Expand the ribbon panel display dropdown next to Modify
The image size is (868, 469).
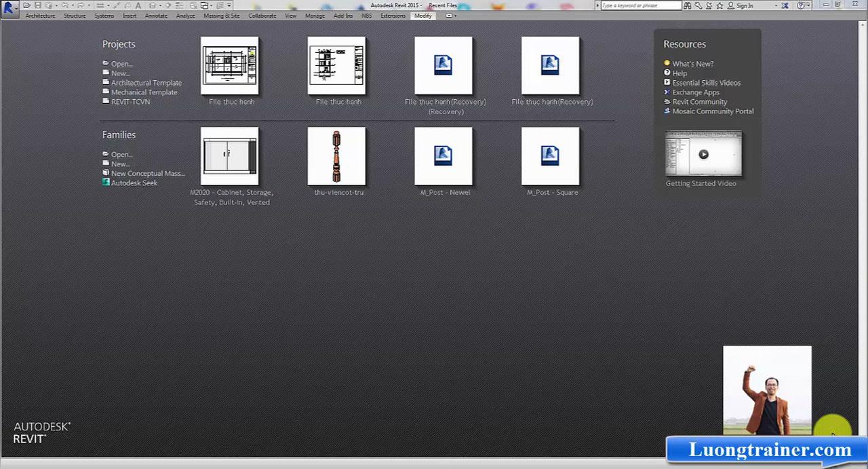[x=450, y=16]
